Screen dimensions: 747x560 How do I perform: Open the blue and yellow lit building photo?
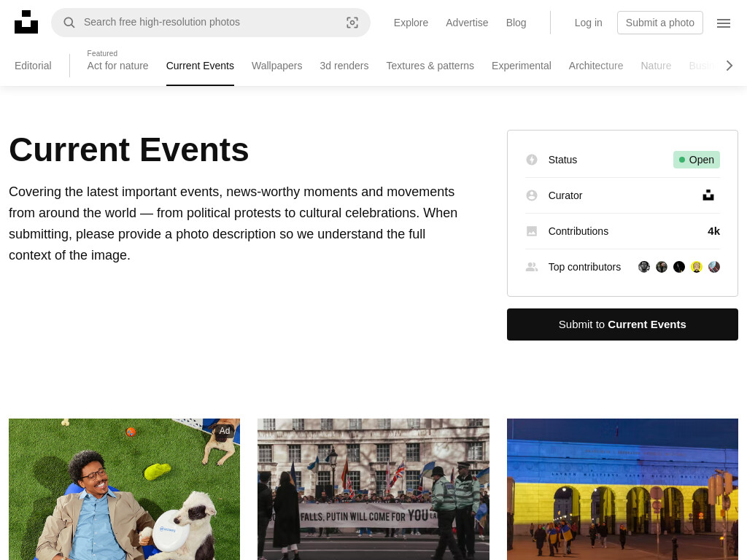(x=622, y=489)
